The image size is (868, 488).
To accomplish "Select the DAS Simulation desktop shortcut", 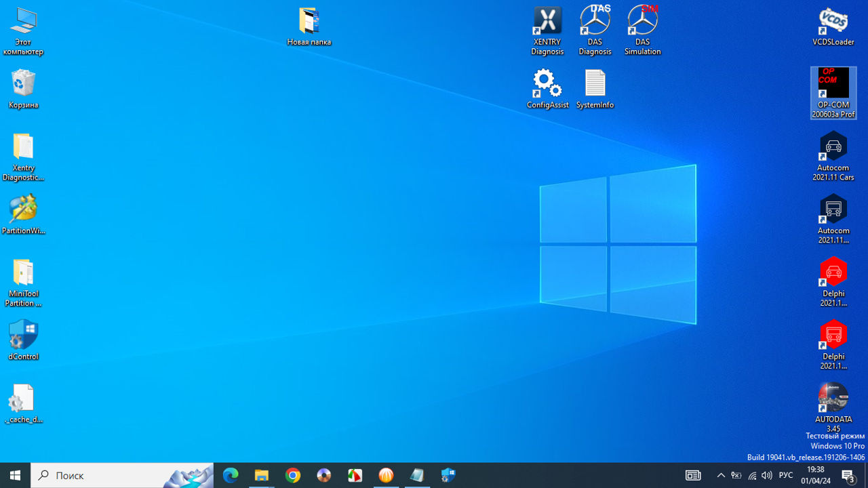I will [642, 30].
